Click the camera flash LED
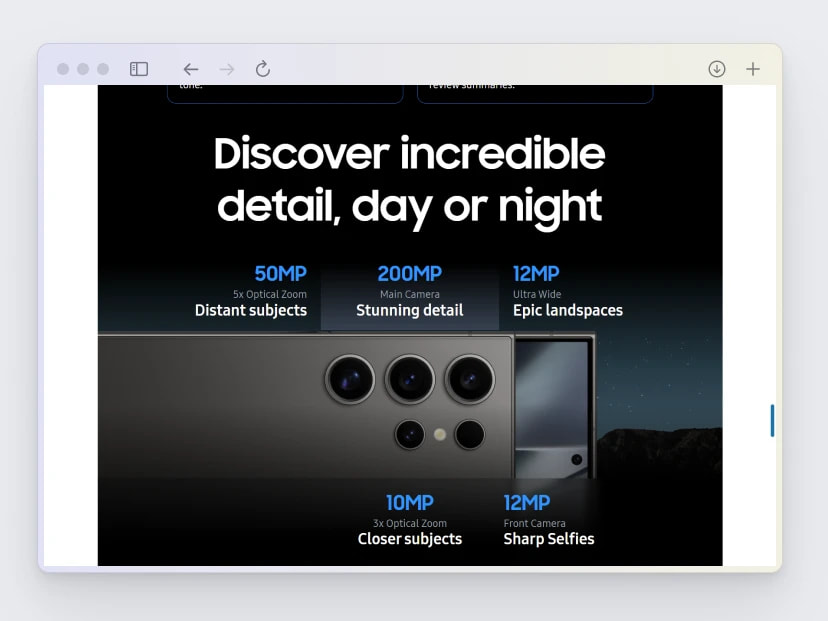The width and height of the screenshot is (828, 621). [x=440, y=435]
